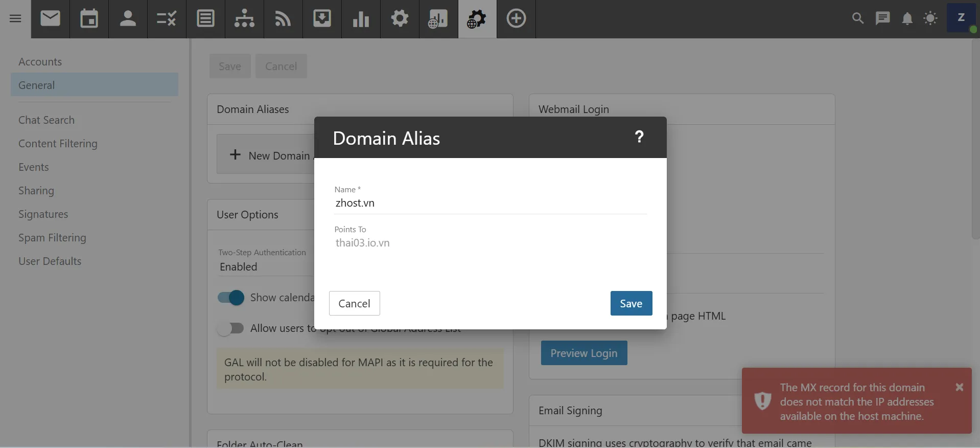Click Save in Domain Alias dialog
The image size is (980, 448).
coord(631,303)
